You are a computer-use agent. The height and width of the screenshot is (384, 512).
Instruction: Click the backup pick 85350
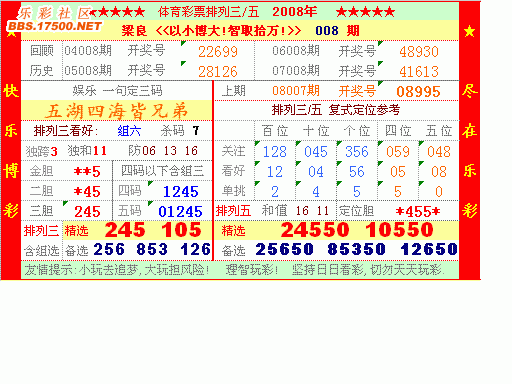356,249
